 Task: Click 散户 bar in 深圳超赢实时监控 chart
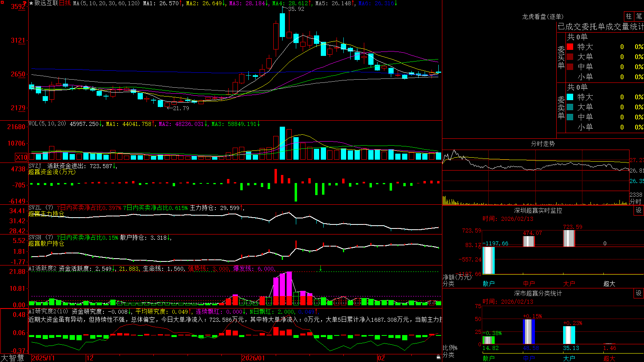coord(489,260)
